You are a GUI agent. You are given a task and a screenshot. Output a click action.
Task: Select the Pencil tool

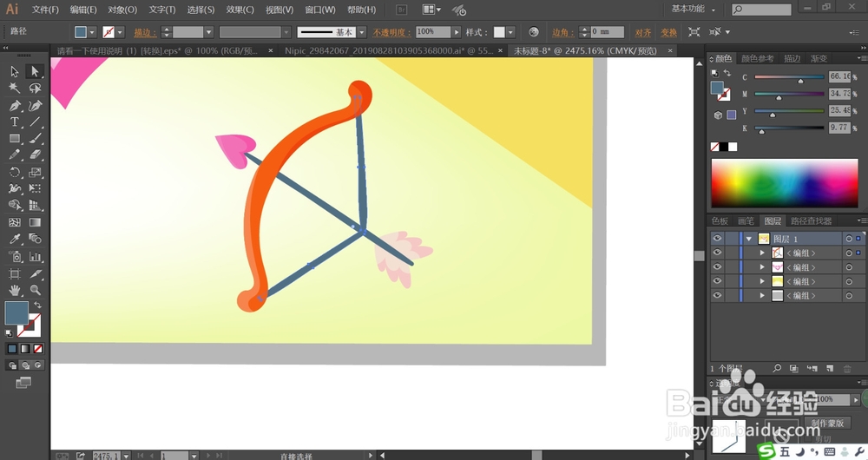pos(15,155)
